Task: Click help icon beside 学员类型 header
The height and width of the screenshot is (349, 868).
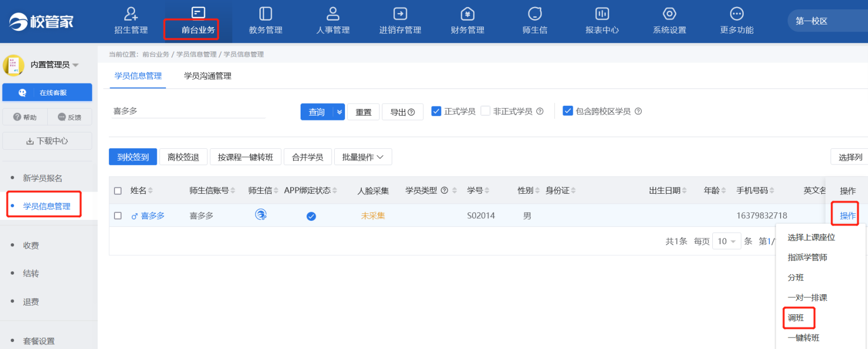Action: click(444, 191)
